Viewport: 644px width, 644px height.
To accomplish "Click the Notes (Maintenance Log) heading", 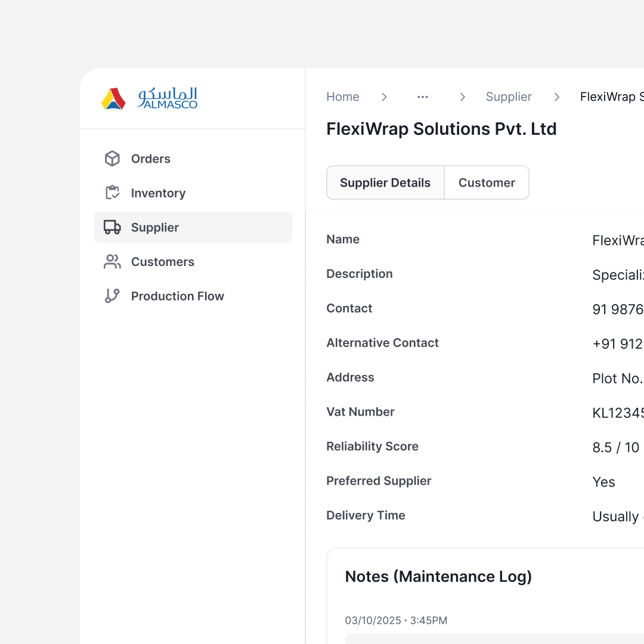I will click(438, 577).
